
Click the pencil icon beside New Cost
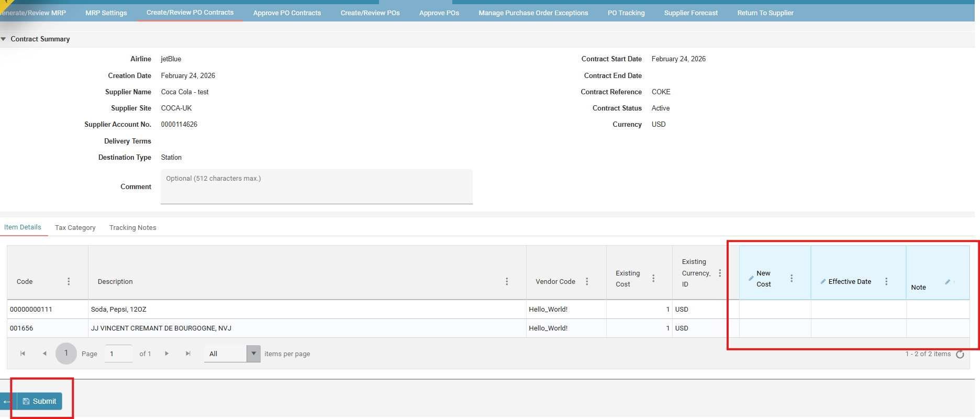coord(751,278)
